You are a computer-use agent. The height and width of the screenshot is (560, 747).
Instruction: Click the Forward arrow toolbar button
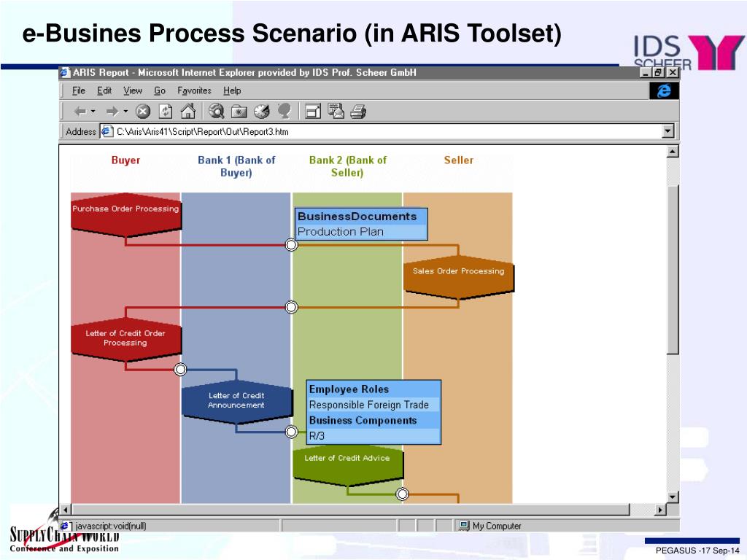[112, 112]
